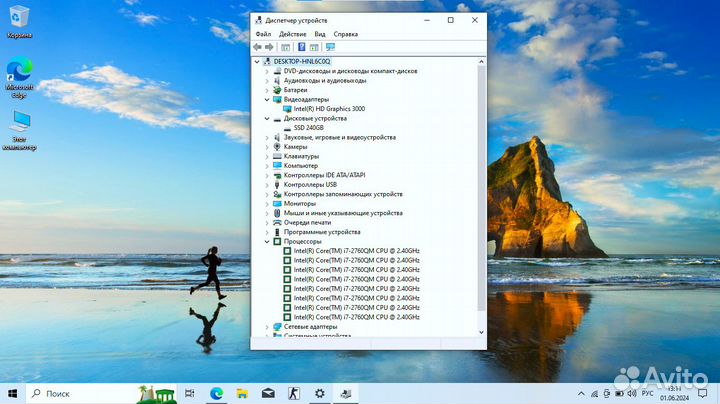Show hidden tray icons chevron

pyautogui.click(x=581, y=394)
